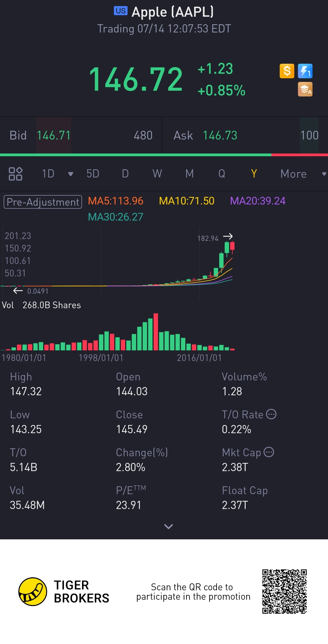The height and width of the screenshot is (644, 328).
Task: Tap the blue lightning bolt icon
Action: (305, 71)
